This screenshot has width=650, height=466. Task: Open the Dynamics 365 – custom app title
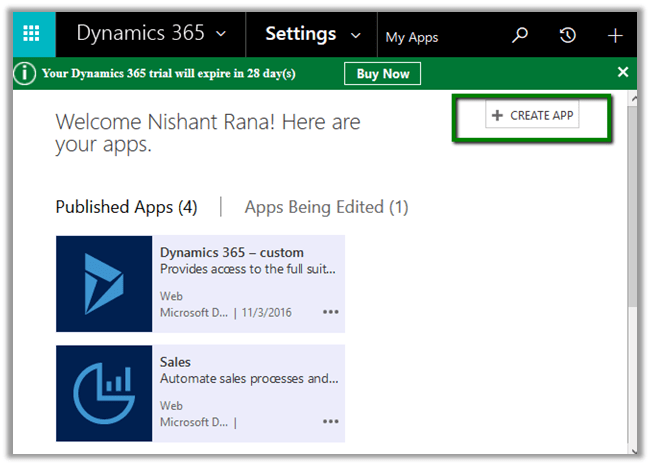click(232, 252)
